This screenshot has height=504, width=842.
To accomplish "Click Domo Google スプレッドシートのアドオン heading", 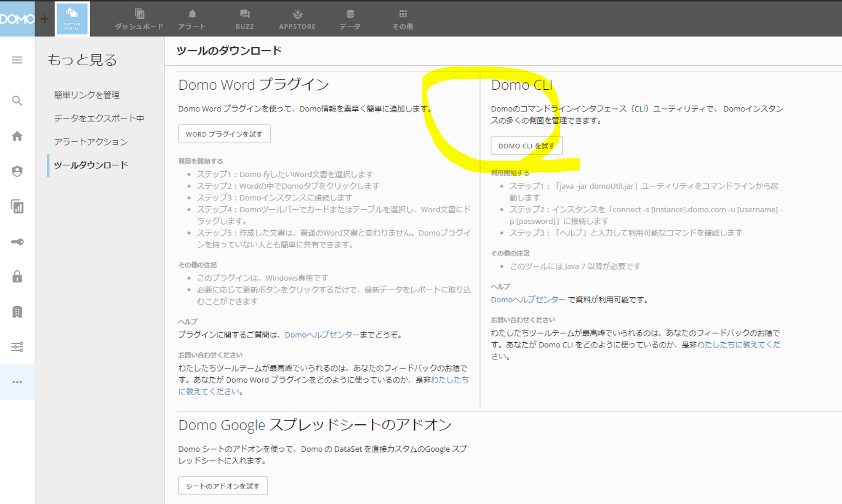I will (x=315, y=425).
